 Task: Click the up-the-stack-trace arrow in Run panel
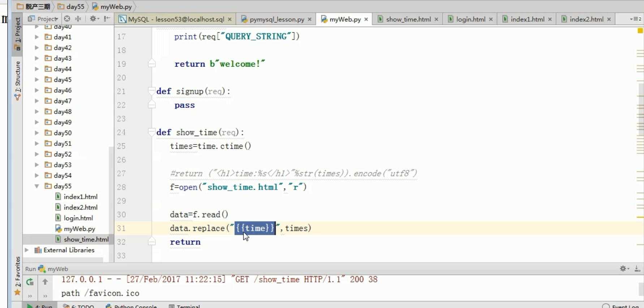tap(45, 282)
